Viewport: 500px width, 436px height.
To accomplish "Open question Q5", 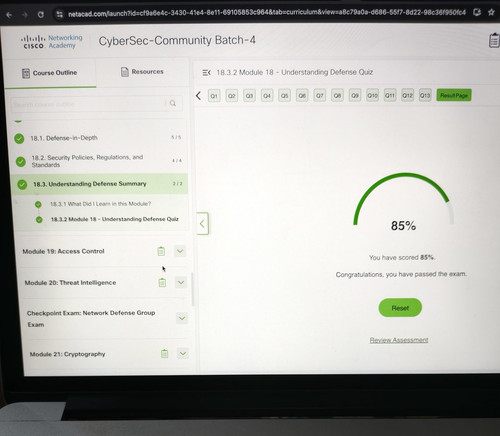I will (x=284, y=96).
